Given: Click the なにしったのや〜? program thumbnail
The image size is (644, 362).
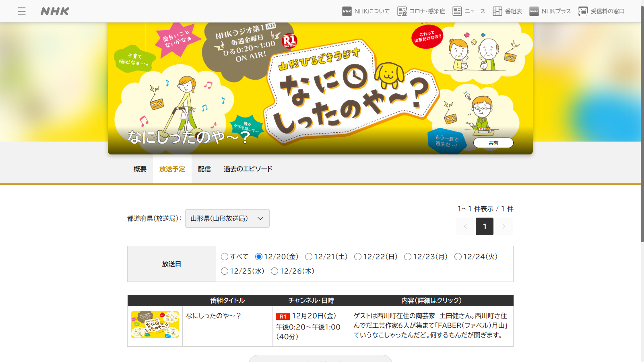Looking at the screenshot, I should (x=155, y=325).
